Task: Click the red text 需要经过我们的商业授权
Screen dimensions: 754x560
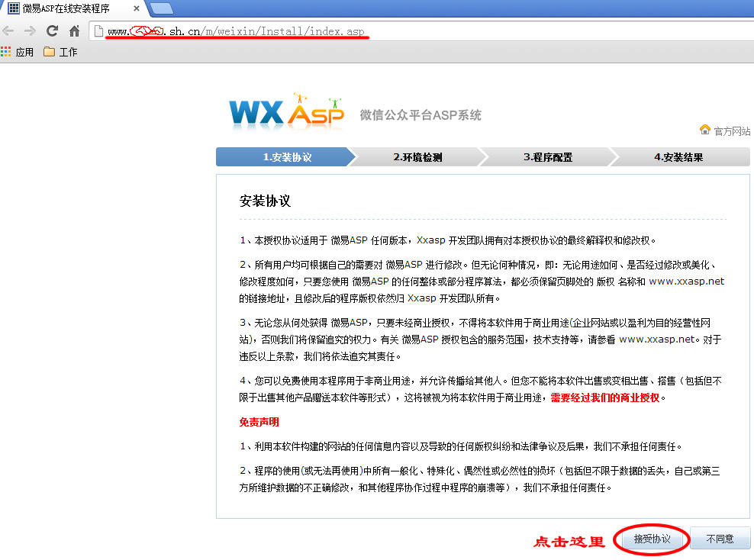Action: [605, 397]
